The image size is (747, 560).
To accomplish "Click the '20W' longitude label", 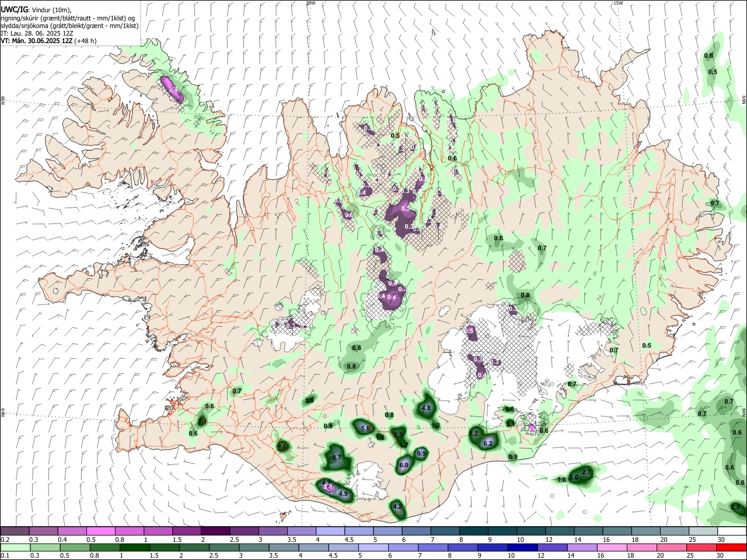I will 310,3.
